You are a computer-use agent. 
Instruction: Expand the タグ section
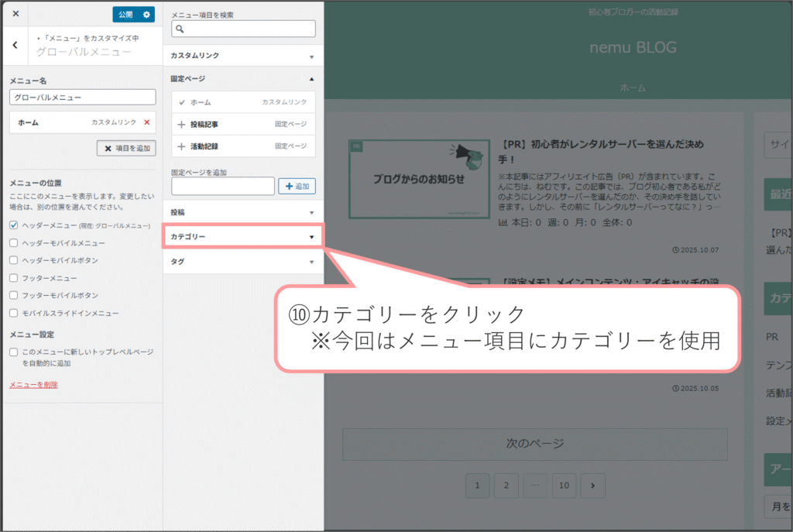[x=242, y=263]
